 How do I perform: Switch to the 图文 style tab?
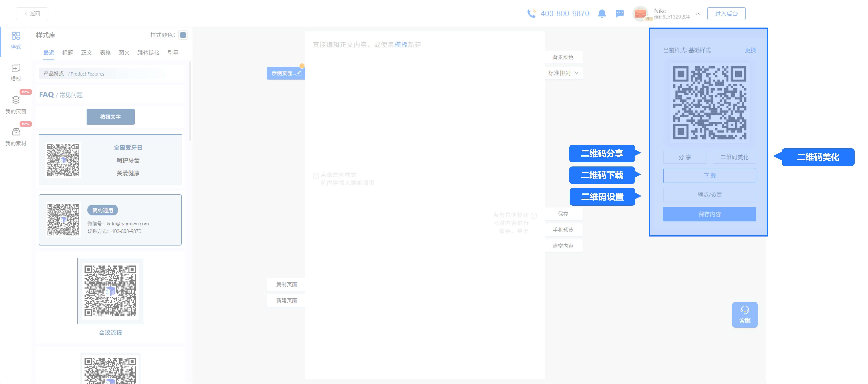point(124,53)
